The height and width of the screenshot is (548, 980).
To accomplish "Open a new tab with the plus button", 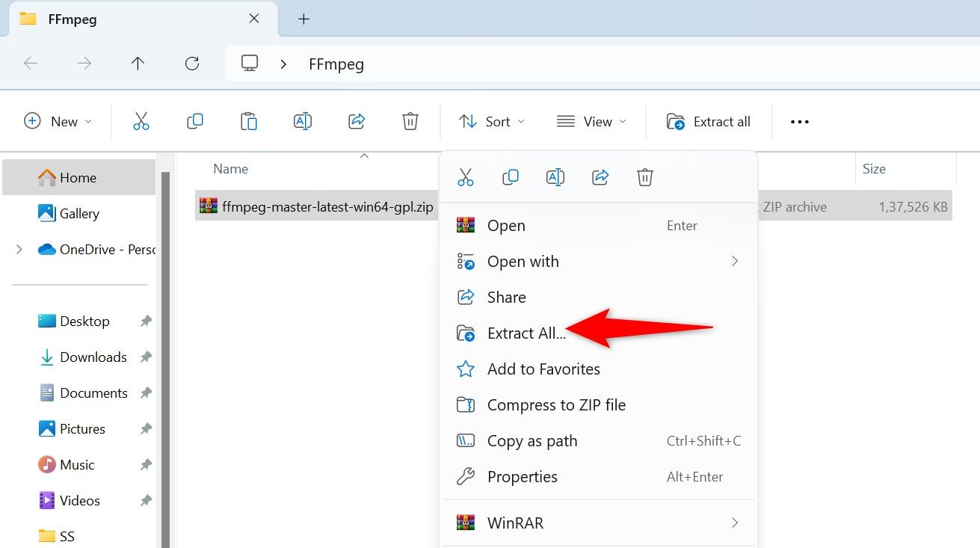I will point(303,19).
